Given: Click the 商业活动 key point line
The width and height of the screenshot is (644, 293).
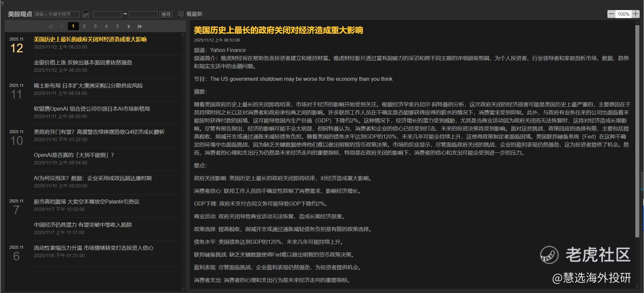Looking at the screenshot, I should tap(270, 216).
